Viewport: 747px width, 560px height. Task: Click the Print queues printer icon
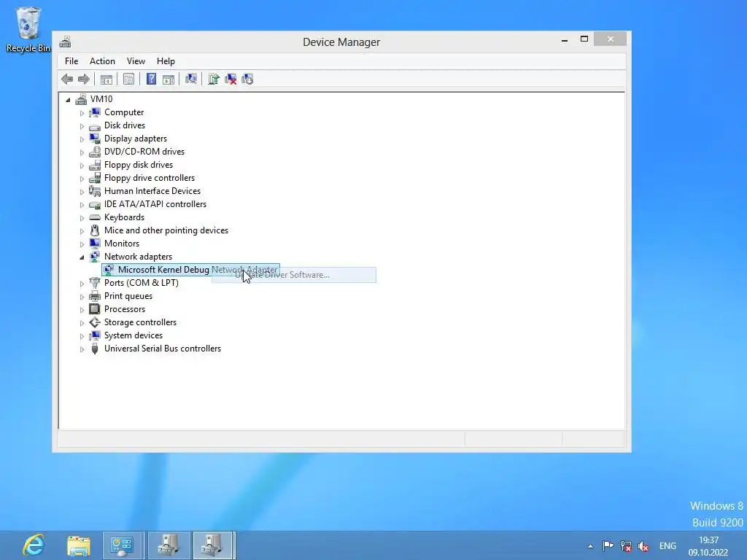click(95, 296)
